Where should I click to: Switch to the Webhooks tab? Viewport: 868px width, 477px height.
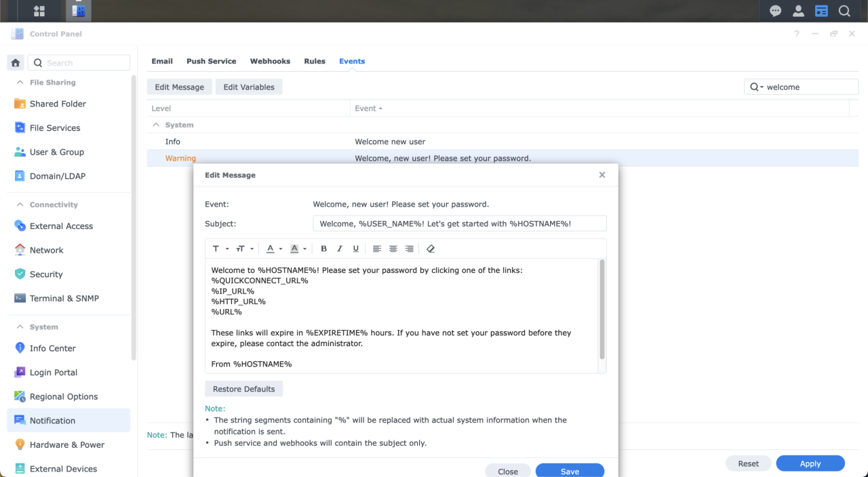[x=270, y=61]
